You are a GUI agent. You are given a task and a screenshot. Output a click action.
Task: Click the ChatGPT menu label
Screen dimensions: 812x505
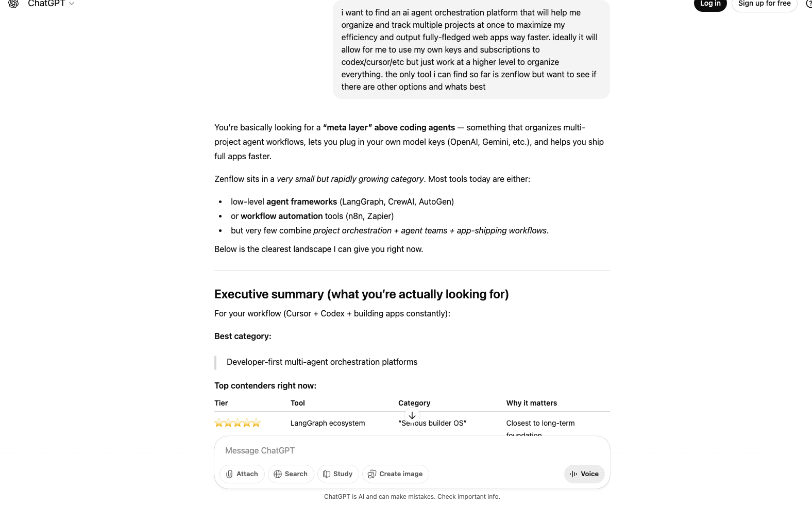pyautogui.click(x=47, y=4)
